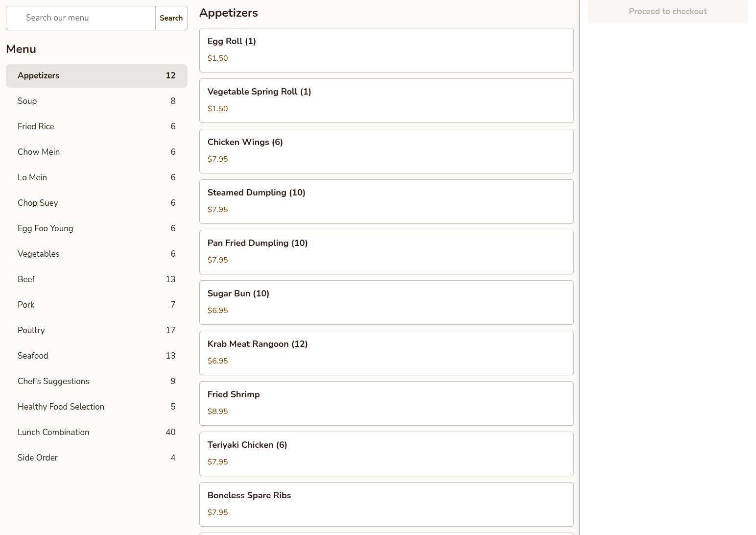Switch to the Fried Rice category
Viewport: 756px width, 535px height.
(96, 127)
